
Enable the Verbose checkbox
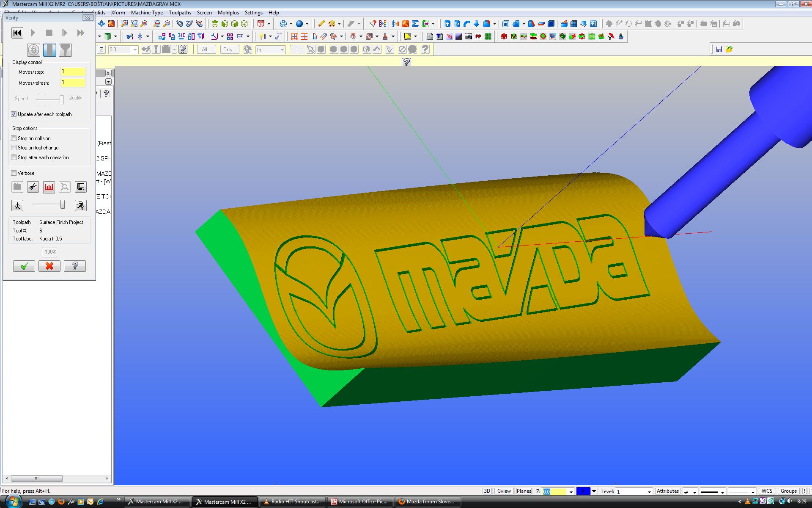click(x=14, y=173)
